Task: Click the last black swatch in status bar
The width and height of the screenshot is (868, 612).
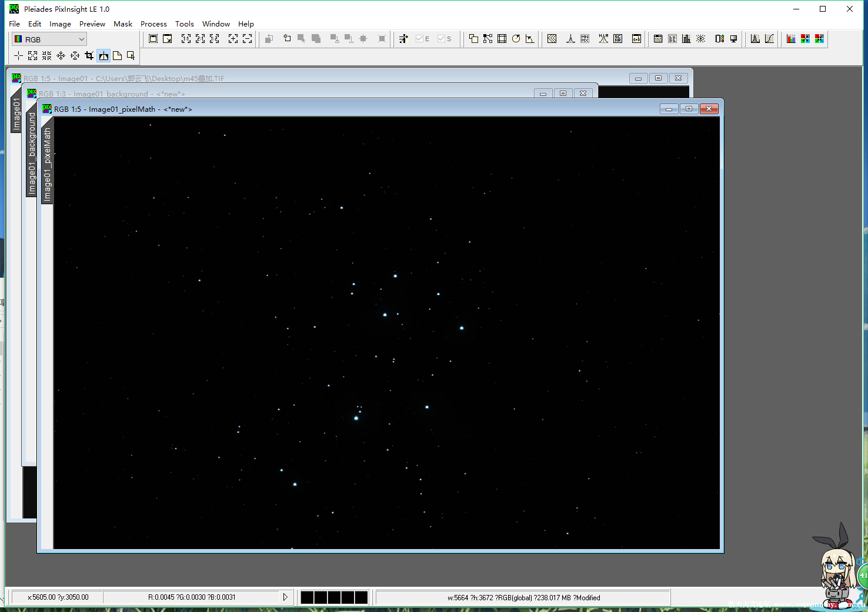Action: coord(361,597)
